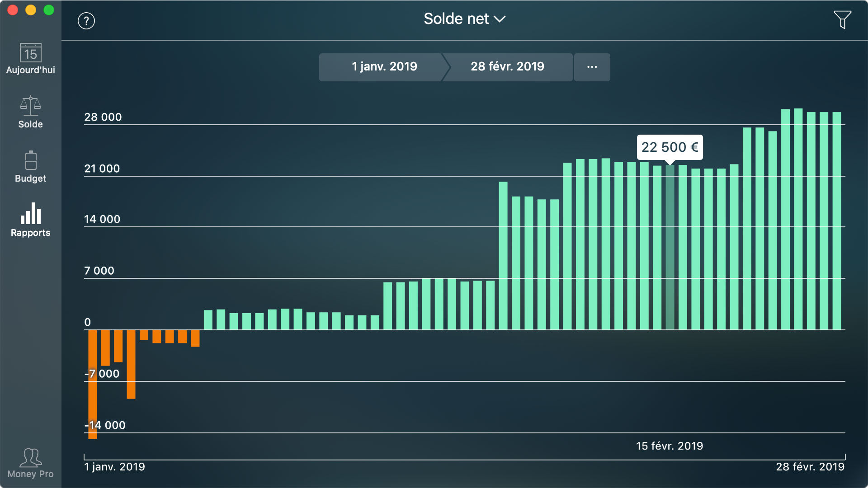Image resolution: width=868 pixels, height=488 pixels.
Task: Click the 28 févr. 2019 end date
Action: [507, 67]
